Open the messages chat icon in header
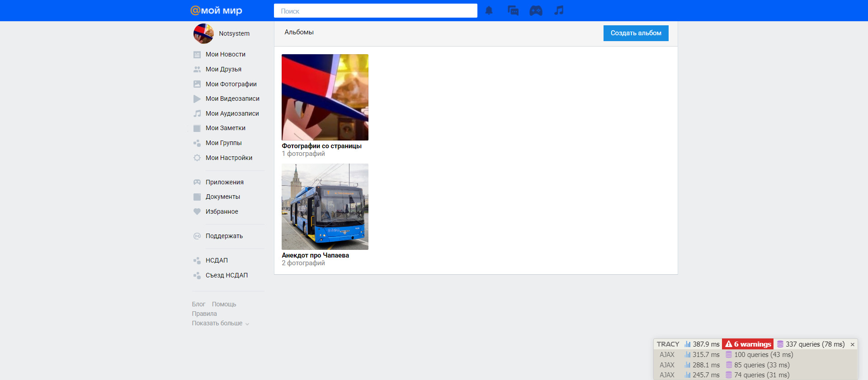868x380 pixels. click(513, 10)
